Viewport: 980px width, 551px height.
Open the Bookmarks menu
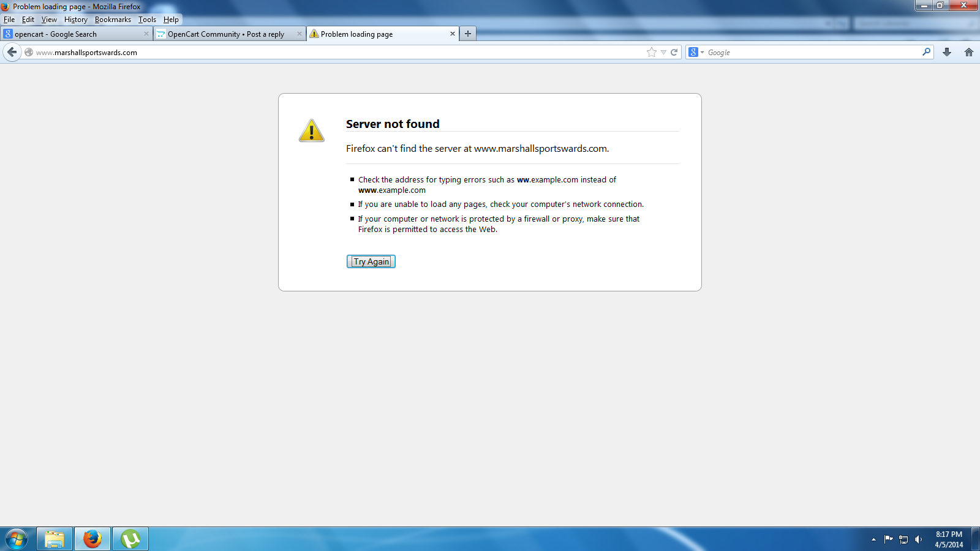(113, 20)
